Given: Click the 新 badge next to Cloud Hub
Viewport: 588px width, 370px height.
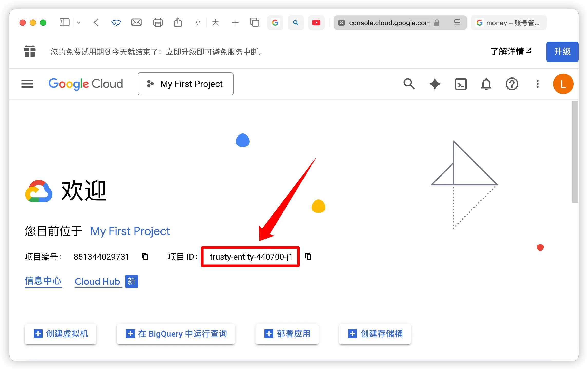Looking at the screenshot, I should pyautogui.click(x=131, y=281).
